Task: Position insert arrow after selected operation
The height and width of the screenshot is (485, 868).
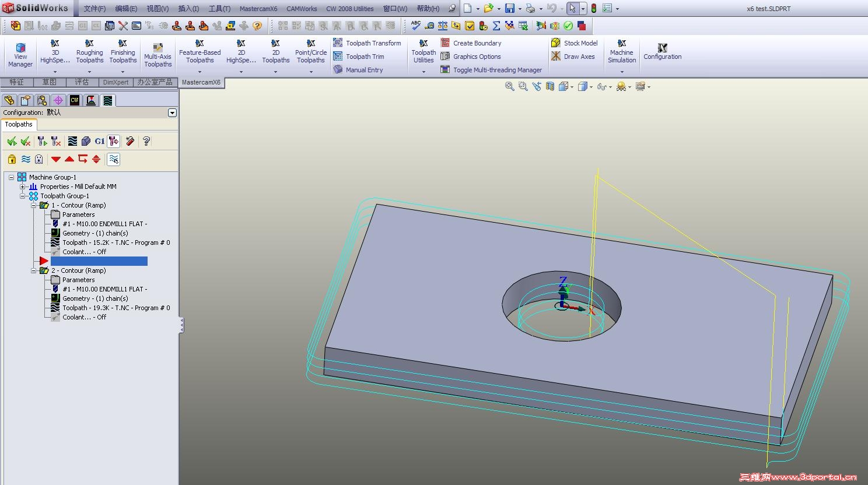Action: 83,159
